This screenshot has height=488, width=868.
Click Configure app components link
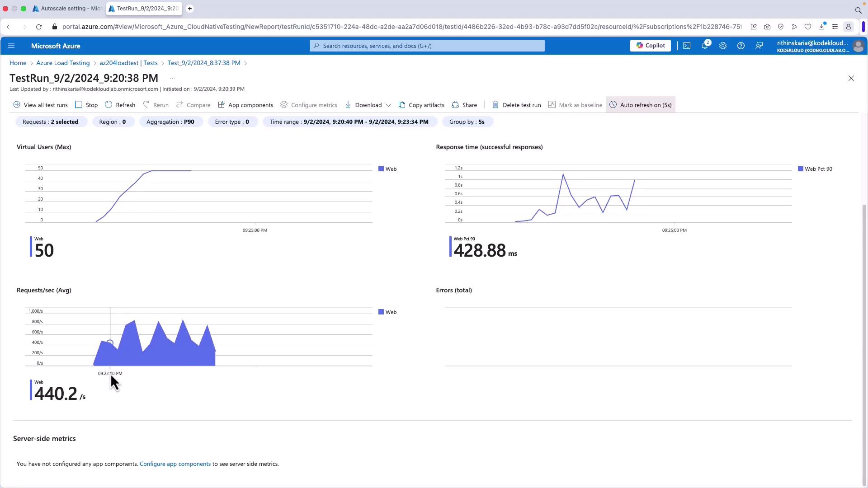click(x=175, y=464)
